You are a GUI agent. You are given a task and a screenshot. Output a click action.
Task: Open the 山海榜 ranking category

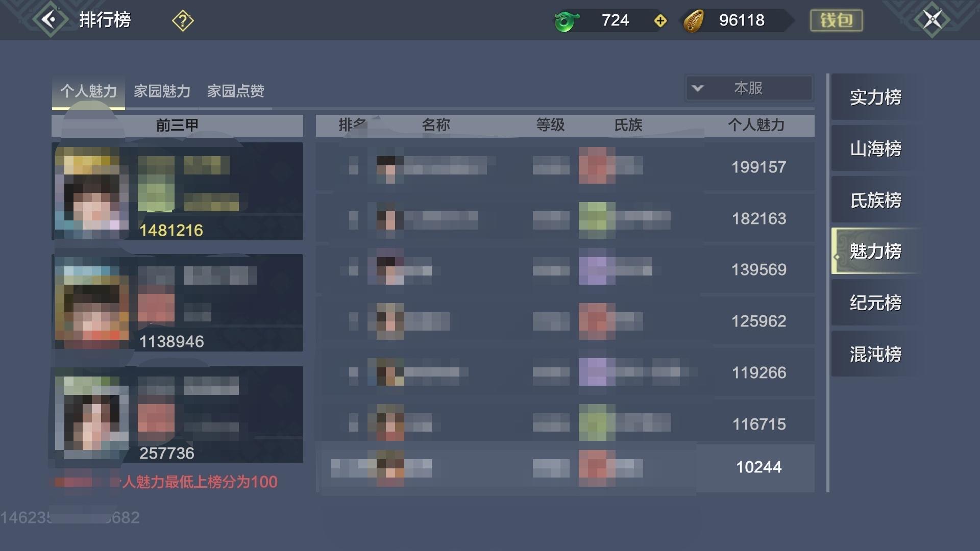point(875,148)
